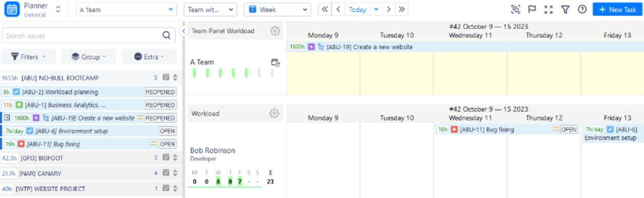The image size is (644, 198).
Task: Open Workload panel settings gear
Action: coord(275,113)
